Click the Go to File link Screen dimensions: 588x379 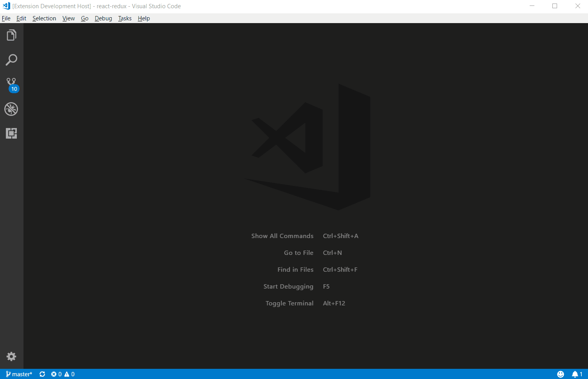click(299, 253)
